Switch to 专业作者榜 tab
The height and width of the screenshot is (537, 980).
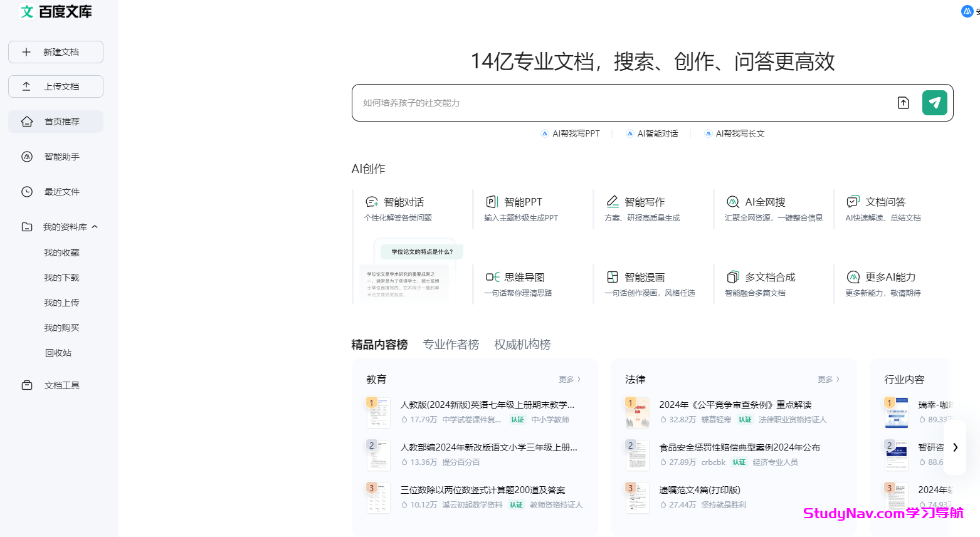pos(451,345)
